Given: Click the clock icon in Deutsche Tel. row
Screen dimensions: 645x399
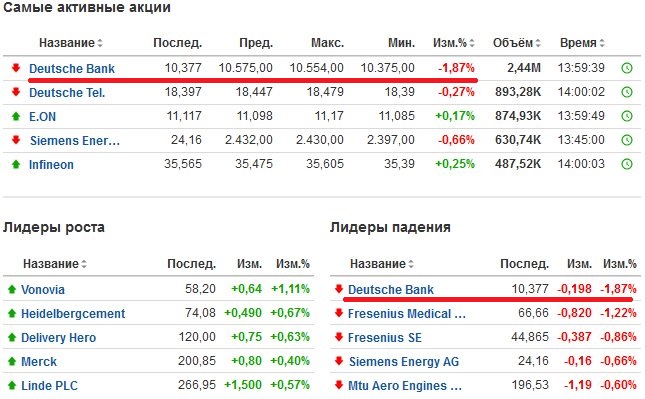Looking at the screenshot, I should point(626,92).
